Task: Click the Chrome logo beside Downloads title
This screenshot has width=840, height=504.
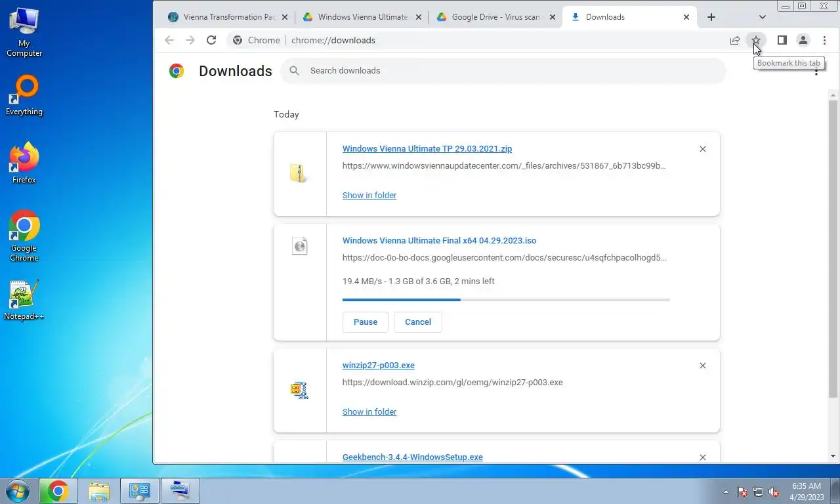Action: tap(177, 71)
